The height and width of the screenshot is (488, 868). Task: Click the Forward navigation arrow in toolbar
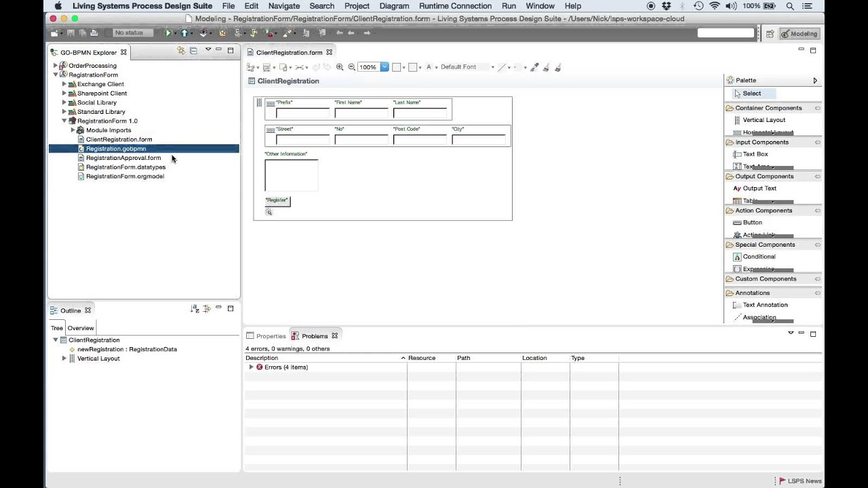pyautogui.click(x=368, y=33)
